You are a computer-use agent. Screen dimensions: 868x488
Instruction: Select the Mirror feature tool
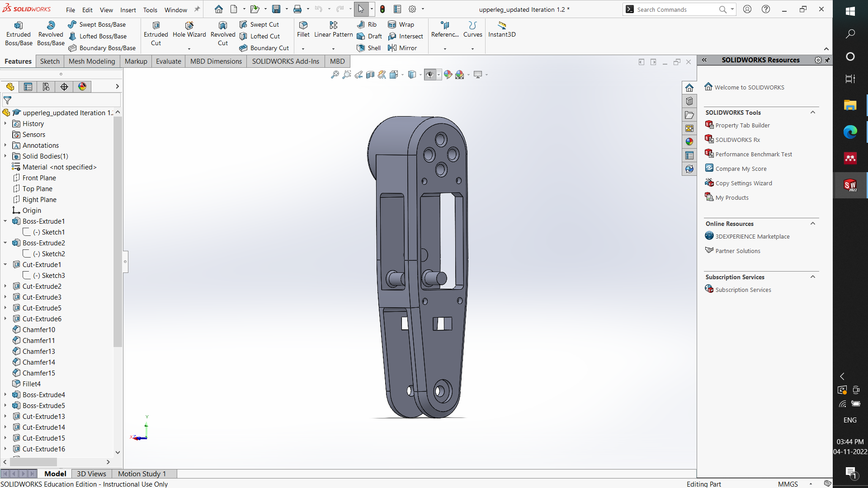404,48
